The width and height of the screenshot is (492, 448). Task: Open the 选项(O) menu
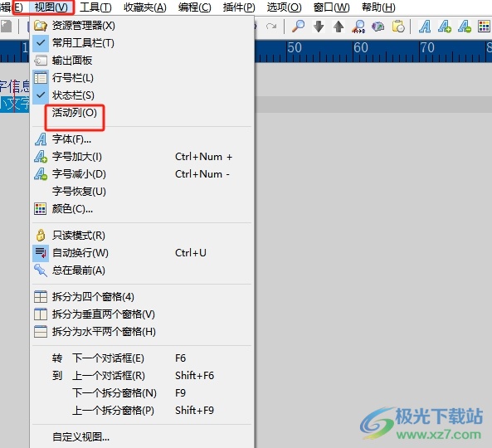pos(285,7)
